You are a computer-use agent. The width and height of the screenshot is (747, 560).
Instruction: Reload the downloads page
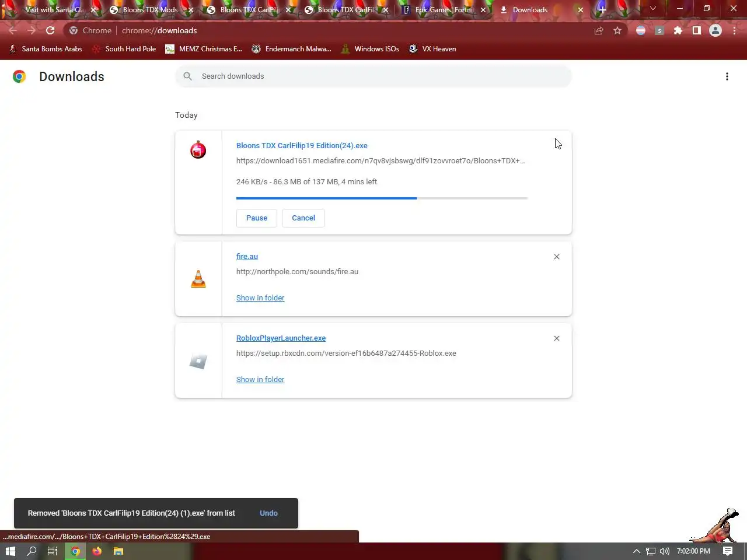click(50, 30)
